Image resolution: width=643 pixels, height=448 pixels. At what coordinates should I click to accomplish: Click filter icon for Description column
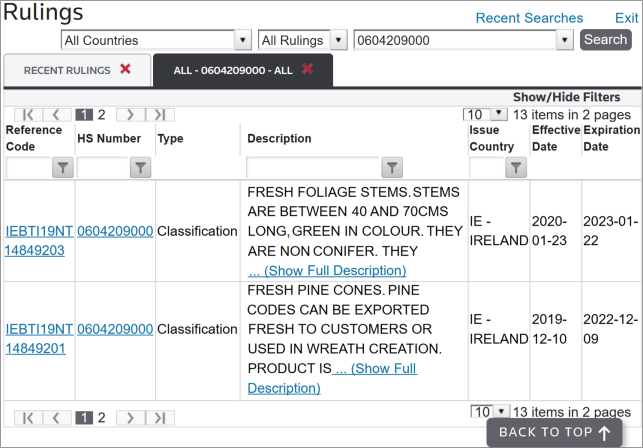[393, 168]
